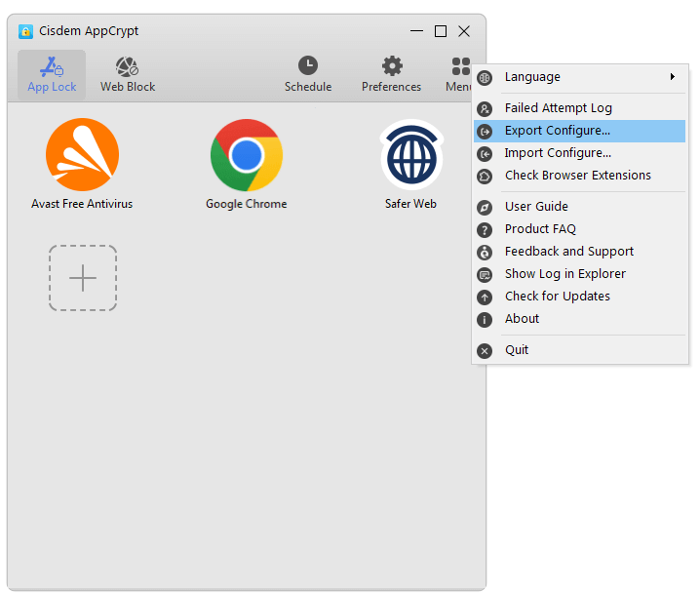The width and height of the screenshot is (700, 595).
Task: Select Show Log in Explorer
Action: 579,274
